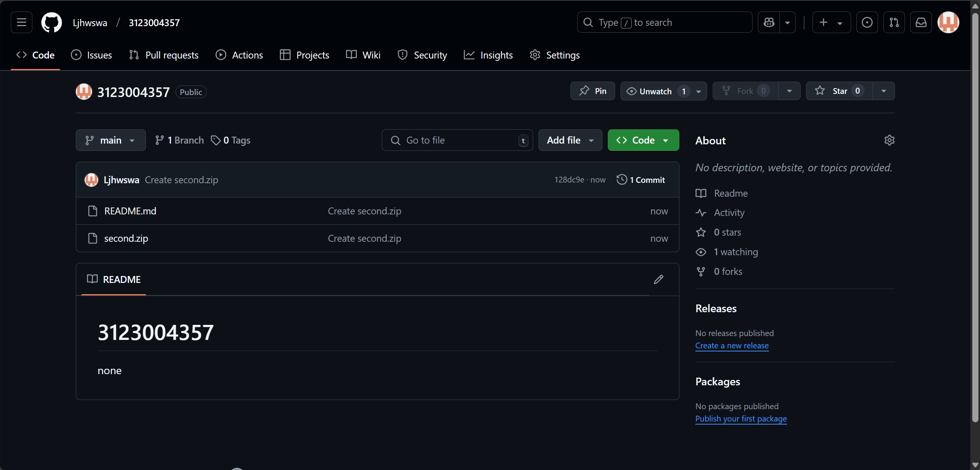Expand the green Code dropdown

(643, 140)
